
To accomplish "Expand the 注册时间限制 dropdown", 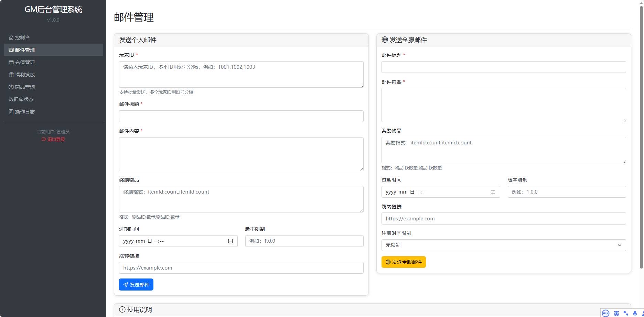I will (x=504, y=245).
